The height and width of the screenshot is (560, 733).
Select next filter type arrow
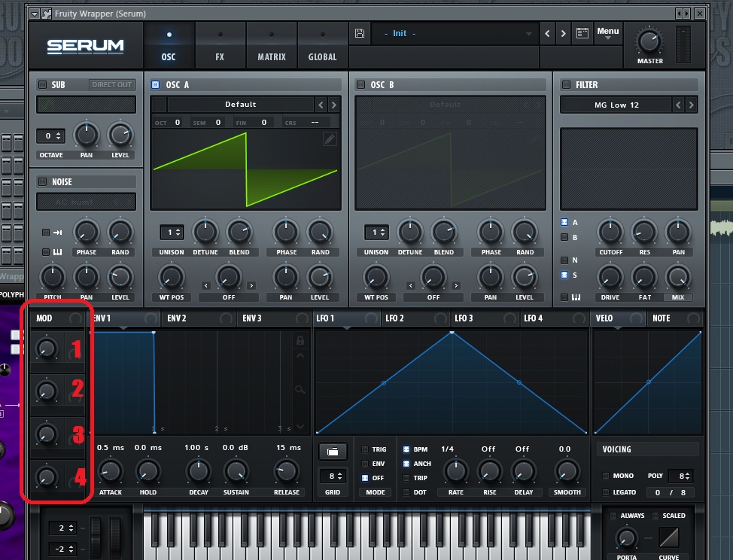click(x=692, y=105)
